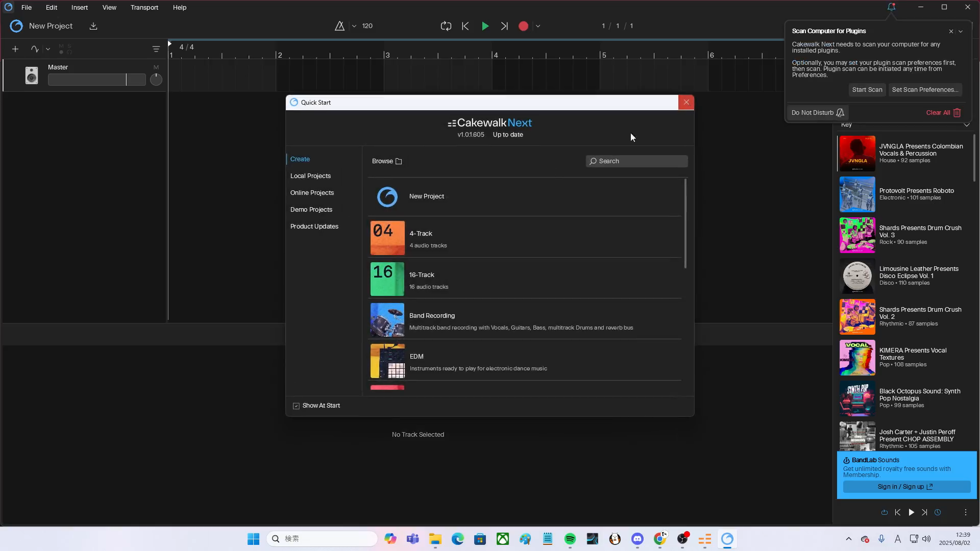This screenshot has height=551, width=980.
Task: Start recording with red record button
Action: coord(523,26)
